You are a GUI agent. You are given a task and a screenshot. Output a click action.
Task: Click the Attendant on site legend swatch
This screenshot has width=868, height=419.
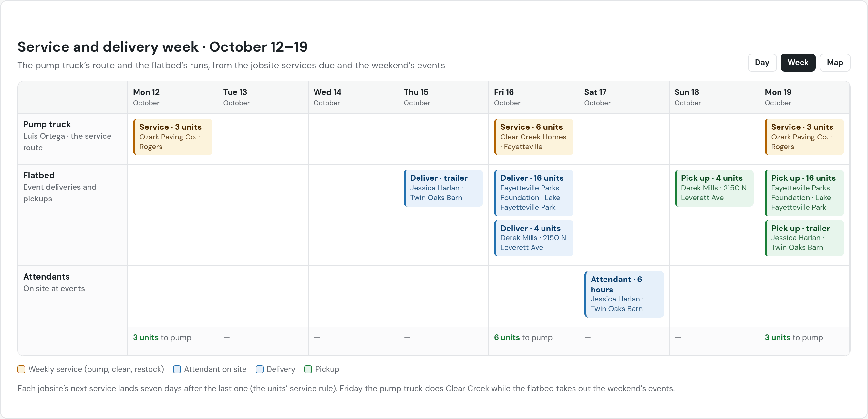pos(177,369)
